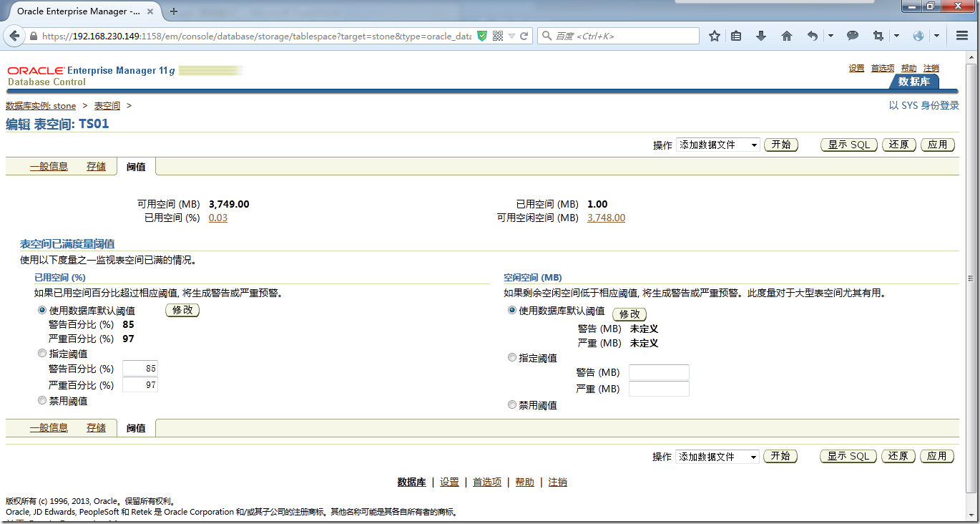The image size is (980, 524).
Task: Select default threshold radio under 空闲空间 (MB)
Action: tap(511, 311)
